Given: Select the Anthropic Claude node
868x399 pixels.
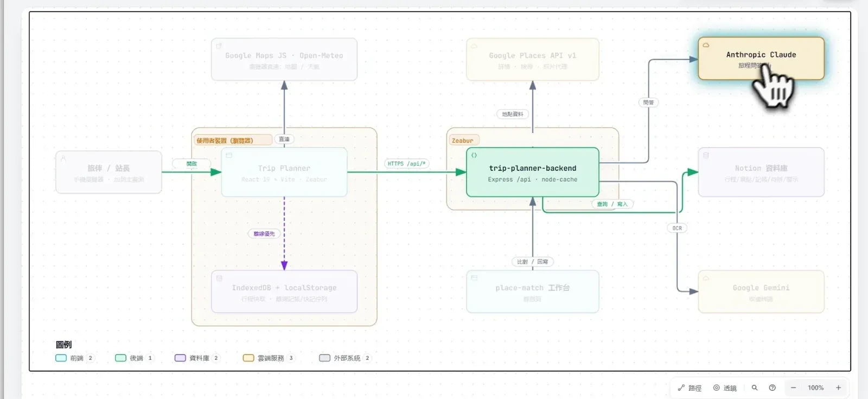Looking at the screenshot, I should [x=761, y=59].
